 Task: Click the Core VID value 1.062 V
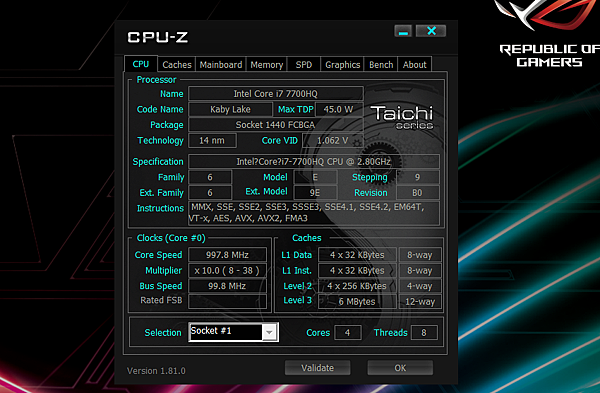click(x=333, y=140)
